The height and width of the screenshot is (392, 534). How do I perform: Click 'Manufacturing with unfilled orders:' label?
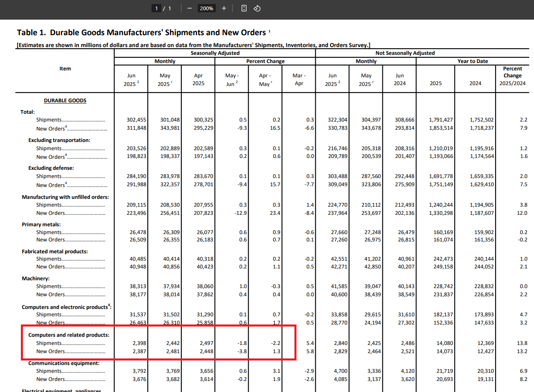pyautogui.click(x=66, y=197)
